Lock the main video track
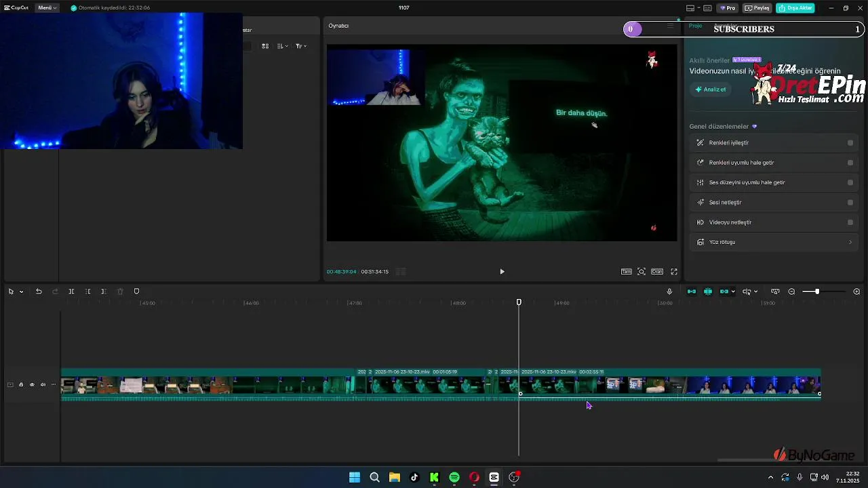The height and width of the screenshot is (488, 868). (x=21, y=385)
